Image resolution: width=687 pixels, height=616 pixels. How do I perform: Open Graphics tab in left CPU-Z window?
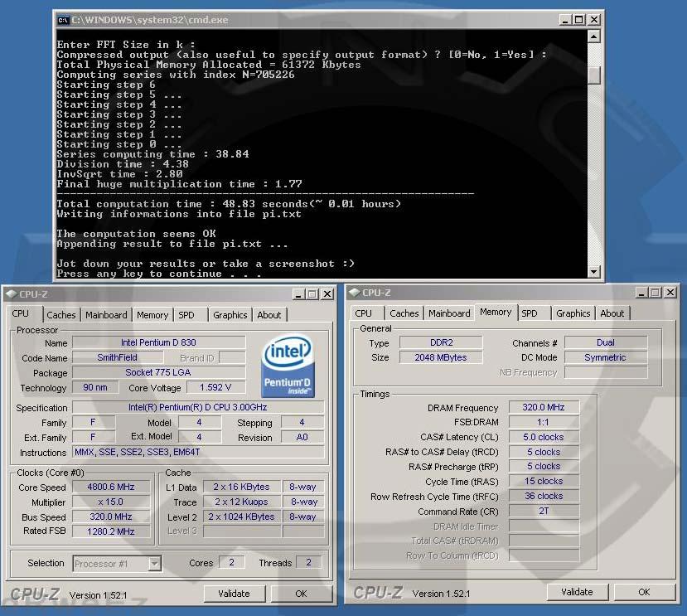(230, 315)
